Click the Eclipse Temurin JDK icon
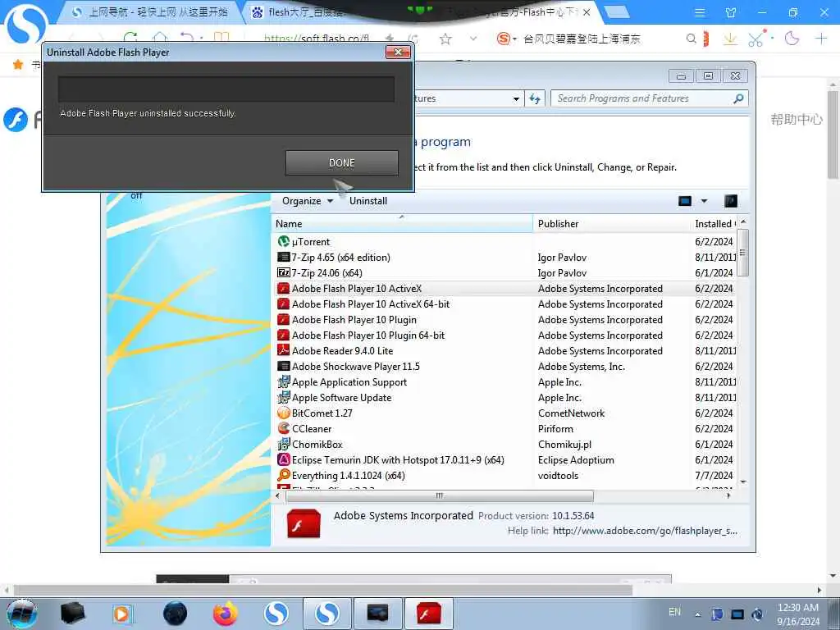Viewport: 840px width, 630px height. (x=283, y=459)
